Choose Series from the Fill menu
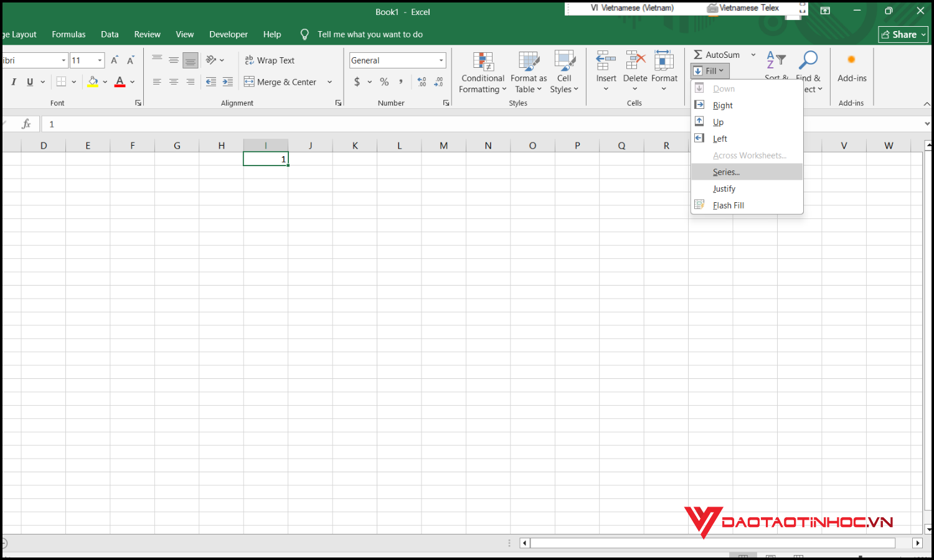 pyautogui.click(x=726, y=172)
